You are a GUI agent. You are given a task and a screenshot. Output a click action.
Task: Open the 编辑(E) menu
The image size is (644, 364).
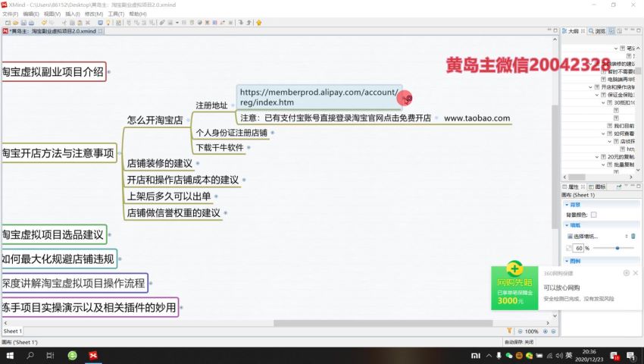click(x=31, y=14)
